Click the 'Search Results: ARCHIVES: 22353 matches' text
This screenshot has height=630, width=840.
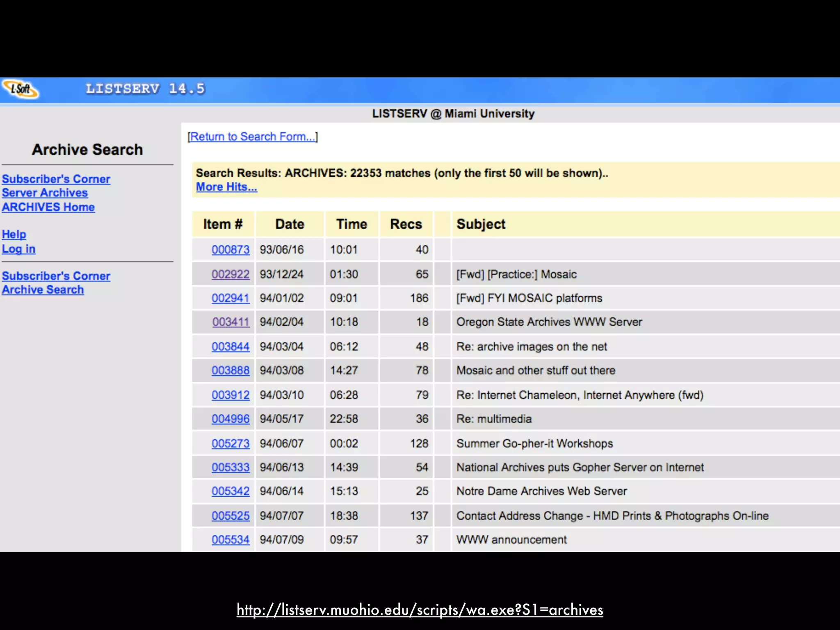pos(402,173)
